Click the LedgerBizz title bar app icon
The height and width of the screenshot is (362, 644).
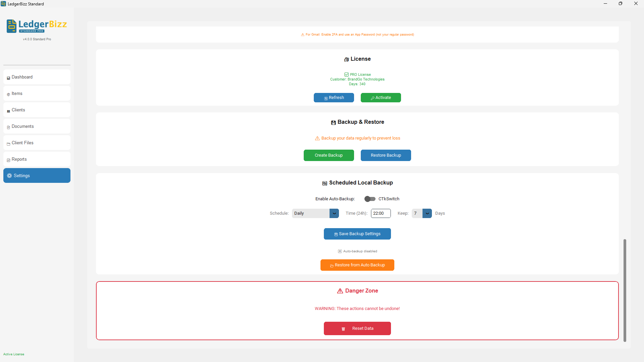pyautogui.click(x=3, y=4)
